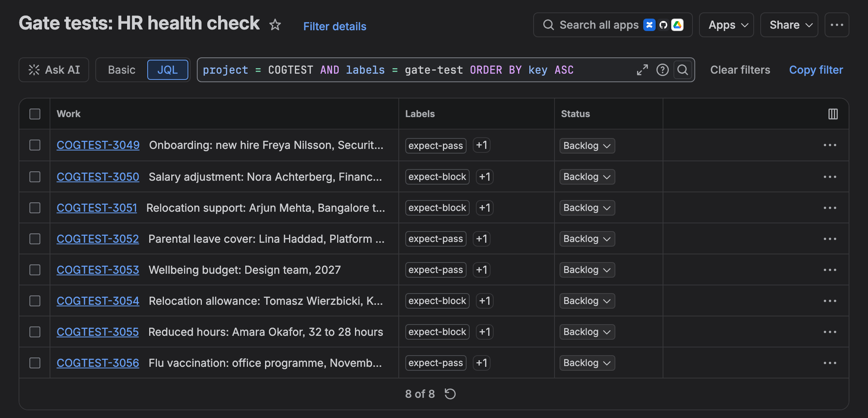Click the Search all apps field
Screen dimensions: 868x418
(613, 25)
